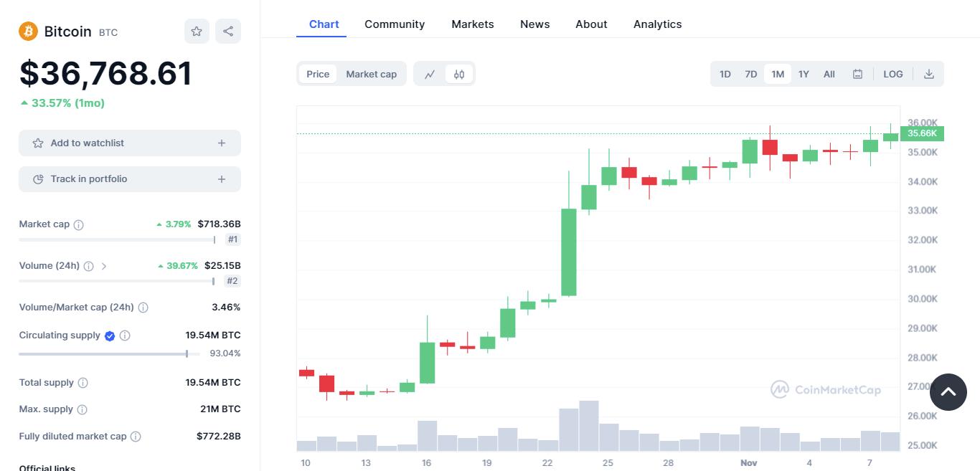The height and width of the screenshot is (471, 980).
Task: Click the 30.00K y-axis label
Action: (x=923, y=299)
